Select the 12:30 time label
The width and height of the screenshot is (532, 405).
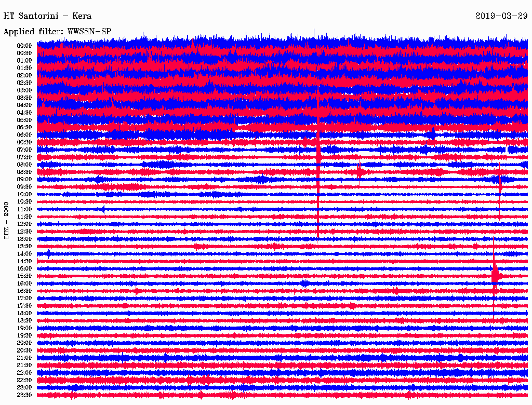[x=24, y=232]
